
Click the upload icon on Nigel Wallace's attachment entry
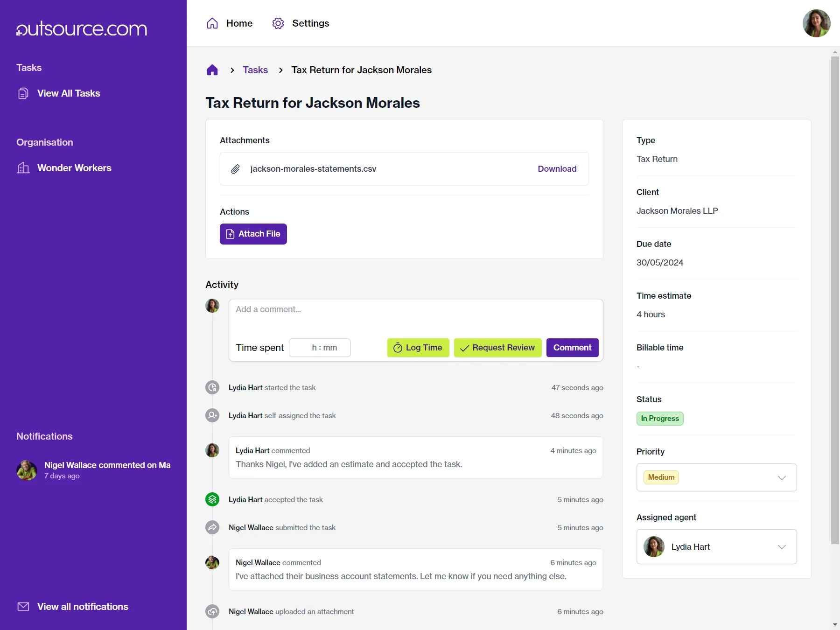click(212, 611)
